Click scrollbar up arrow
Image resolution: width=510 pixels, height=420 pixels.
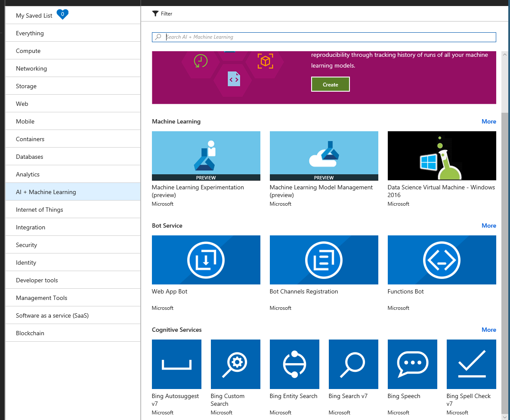pos(505,55)
